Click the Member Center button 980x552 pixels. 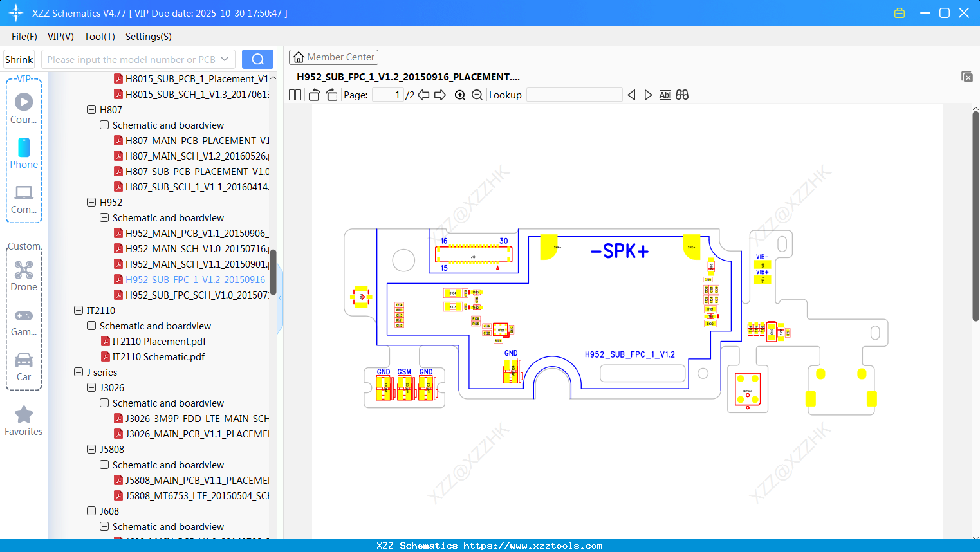(x=333, y=57)
